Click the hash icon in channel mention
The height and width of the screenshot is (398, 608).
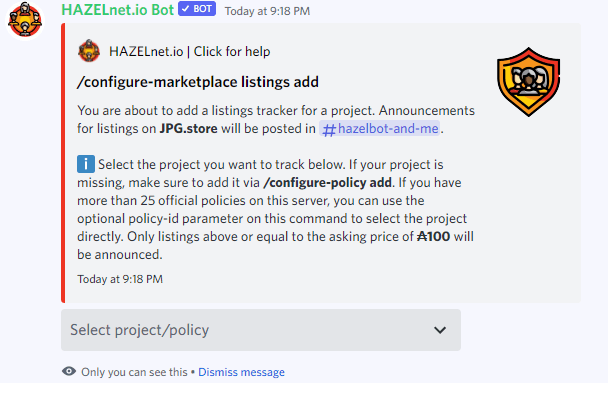pyautogui.click(x=329, y=130)
